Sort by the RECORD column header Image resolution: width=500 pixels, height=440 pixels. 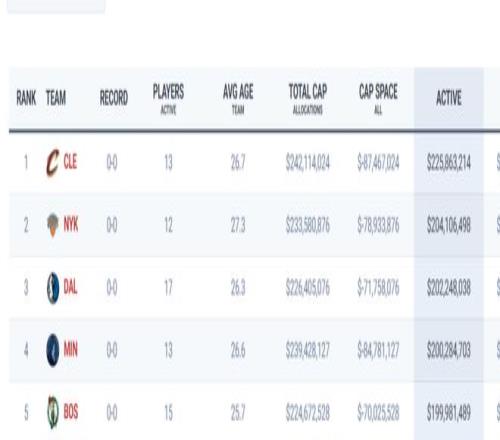[x=114, y=98]
